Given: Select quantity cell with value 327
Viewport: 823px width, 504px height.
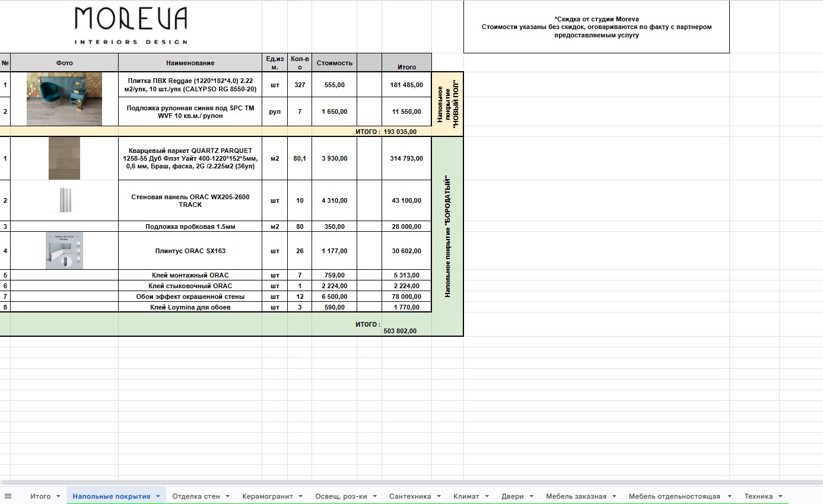Looking at the screenshot, I should (300, 85).
